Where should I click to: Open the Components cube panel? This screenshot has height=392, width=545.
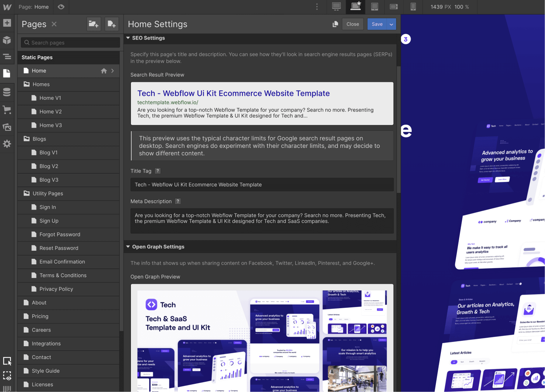(7, 40)
